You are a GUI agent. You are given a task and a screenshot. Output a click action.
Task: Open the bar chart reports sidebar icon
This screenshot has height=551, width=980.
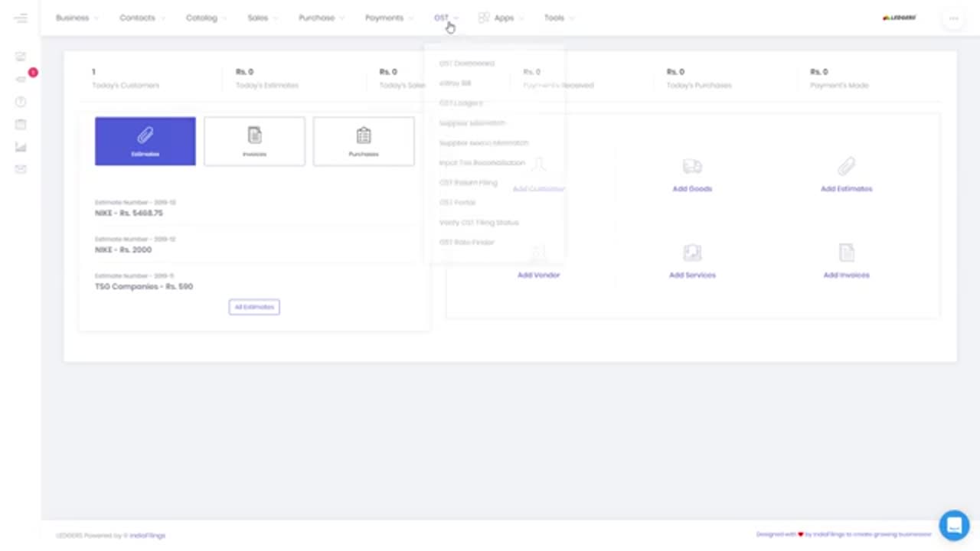(21, 147)
